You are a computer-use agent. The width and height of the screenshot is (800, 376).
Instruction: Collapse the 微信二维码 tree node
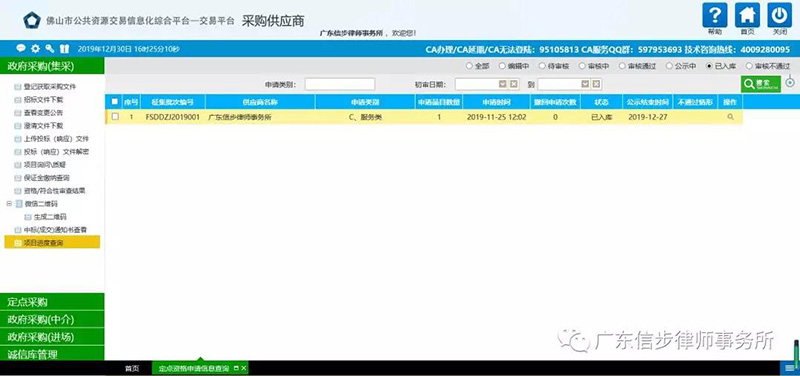coord(9,204)
